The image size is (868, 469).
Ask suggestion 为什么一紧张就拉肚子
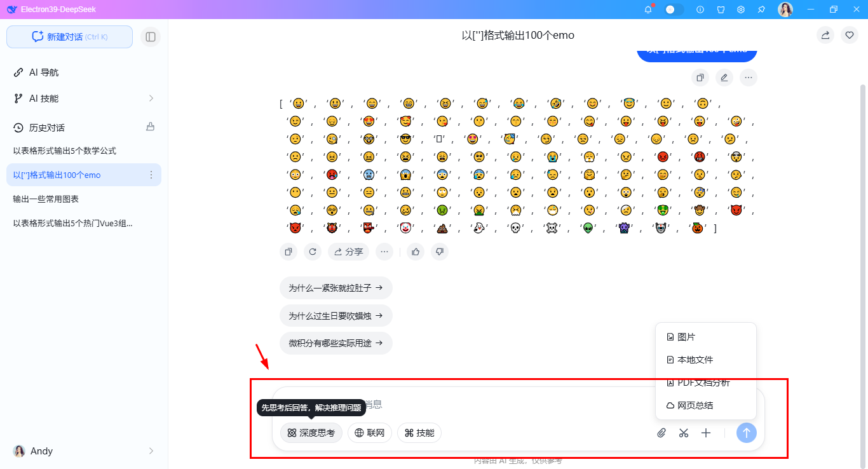click(336, 288)
